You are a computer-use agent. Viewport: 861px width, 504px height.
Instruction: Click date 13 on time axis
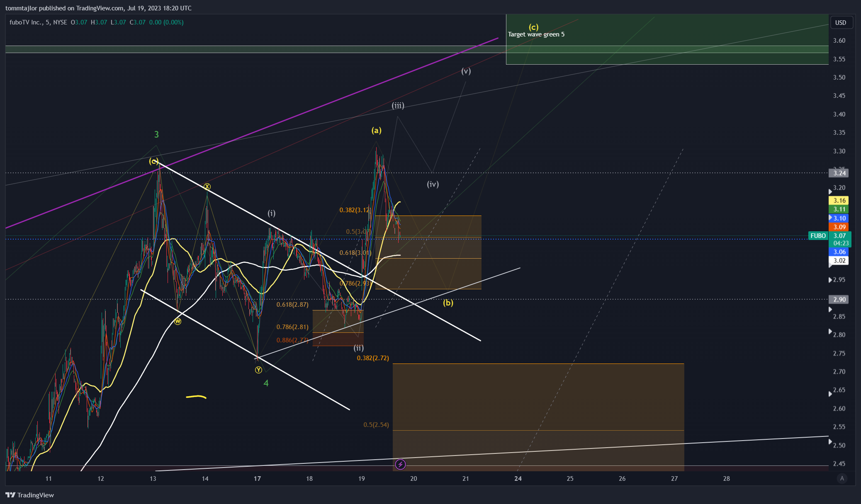pos(153,478)
